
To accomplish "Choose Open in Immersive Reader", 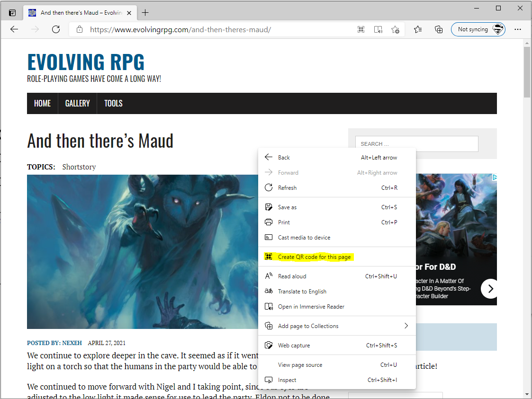I will tap(337, 306).
